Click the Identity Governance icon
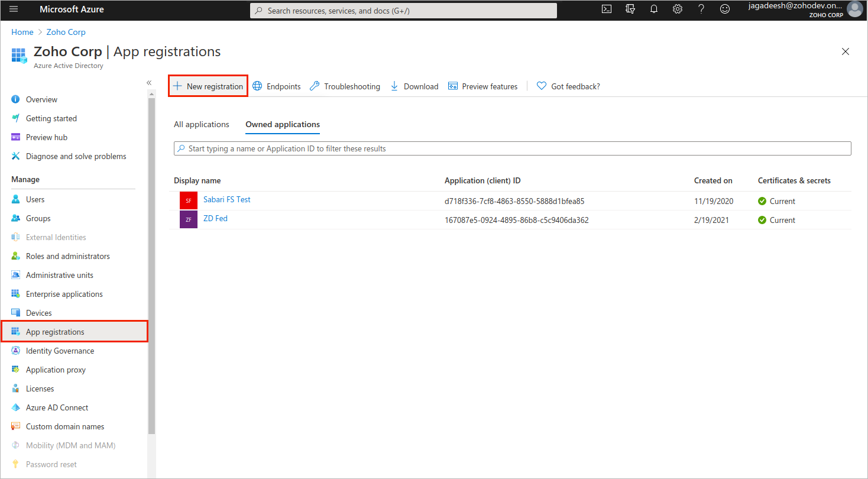The width and height of the screenshot is (868, 479). (16, 351)
